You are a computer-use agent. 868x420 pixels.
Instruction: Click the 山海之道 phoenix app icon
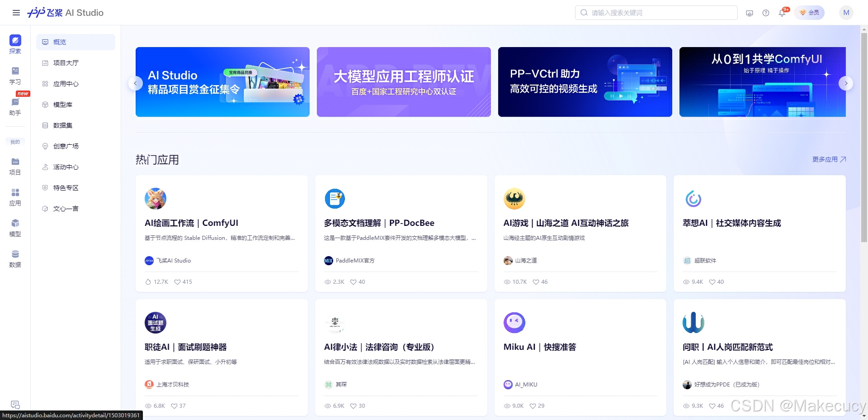pos(514,199)
